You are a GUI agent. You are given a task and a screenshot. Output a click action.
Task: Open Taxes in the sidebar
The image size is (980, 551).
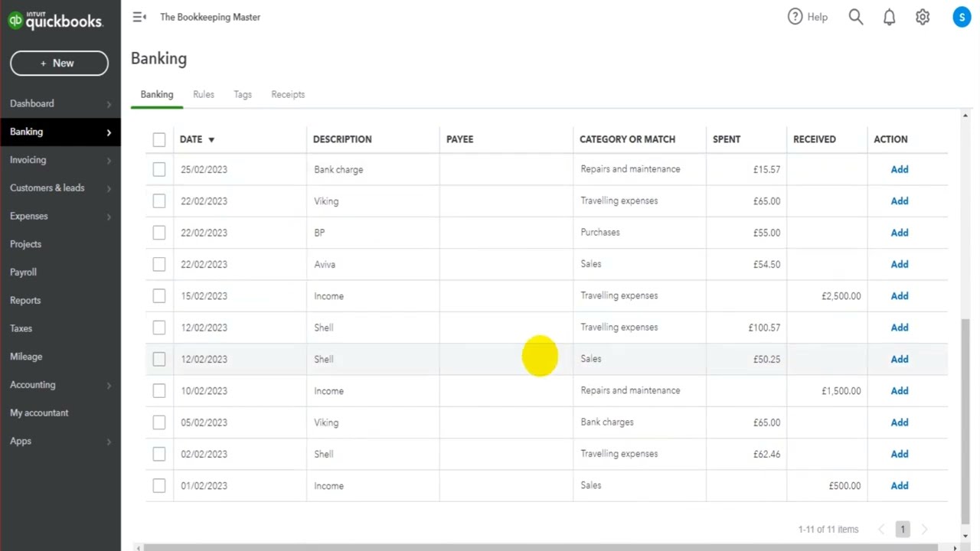(21, 328)
